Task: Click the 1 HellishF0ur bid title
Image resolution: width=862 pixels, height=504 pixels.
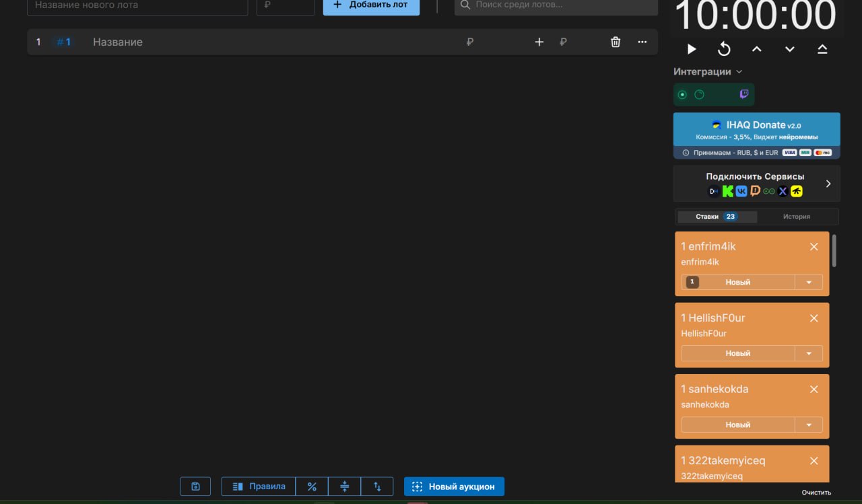Action: (x=713, y=318)
